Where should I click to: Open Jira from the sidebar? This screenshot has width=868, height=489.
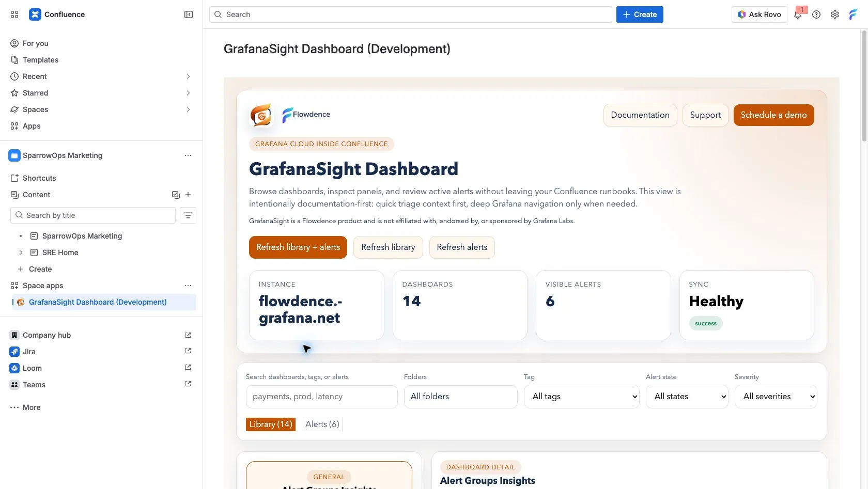(29, 352)
